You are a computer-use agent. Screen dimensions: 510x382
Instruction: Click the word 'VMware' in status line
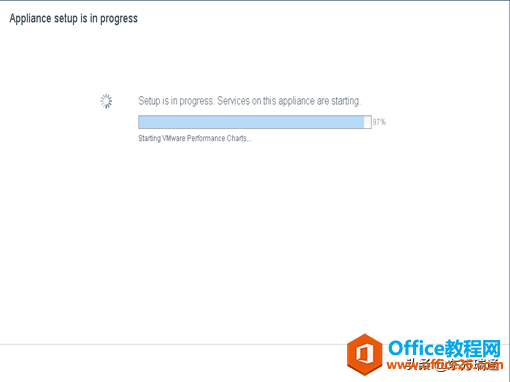pos(174,138)
